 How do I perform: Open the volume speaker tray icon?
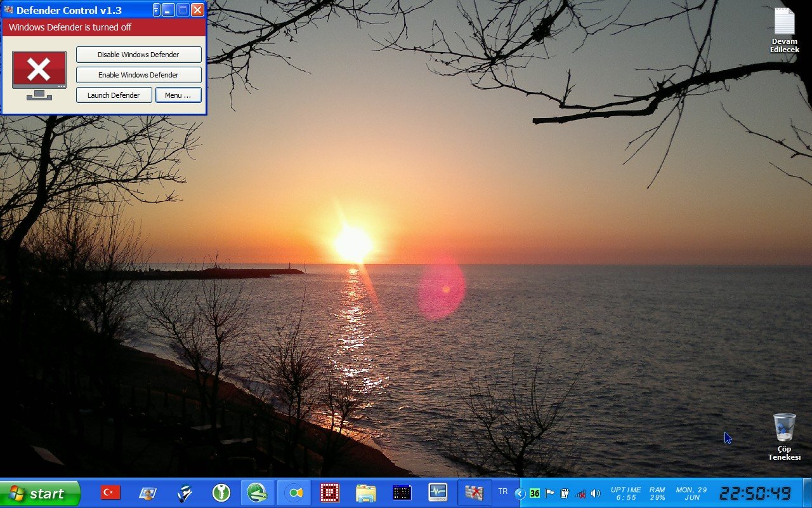595,493
